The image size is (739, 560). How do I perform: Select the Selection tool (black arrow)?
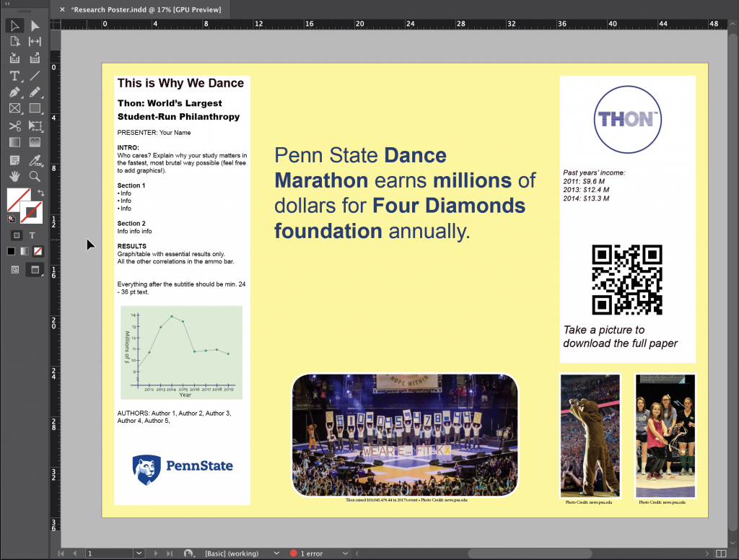pos(14,25)
